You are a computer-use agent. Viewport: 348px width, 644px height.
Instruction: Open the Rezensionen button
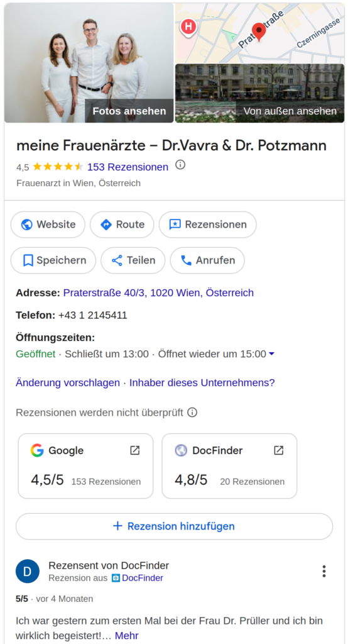208,225
